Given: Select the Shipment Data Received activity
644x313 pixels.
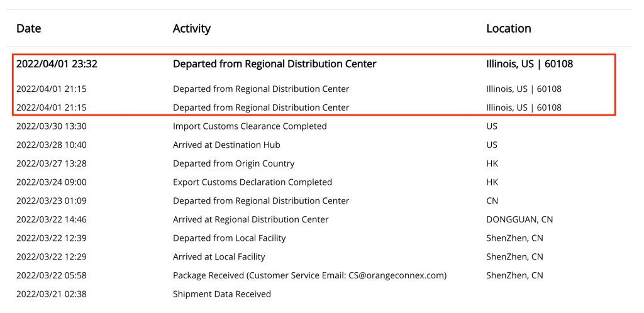Looking at the screenshot, I should pos(222,294).
